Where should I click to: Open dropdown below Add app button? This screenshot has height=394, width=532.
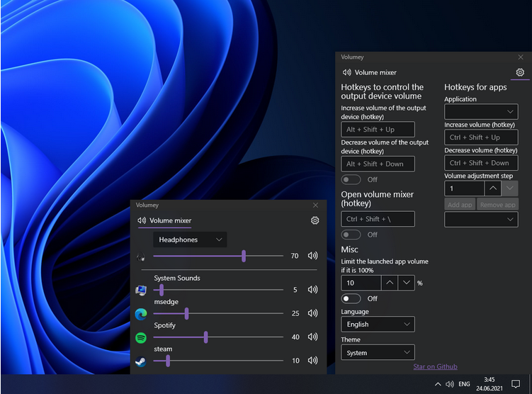[481, 220]
